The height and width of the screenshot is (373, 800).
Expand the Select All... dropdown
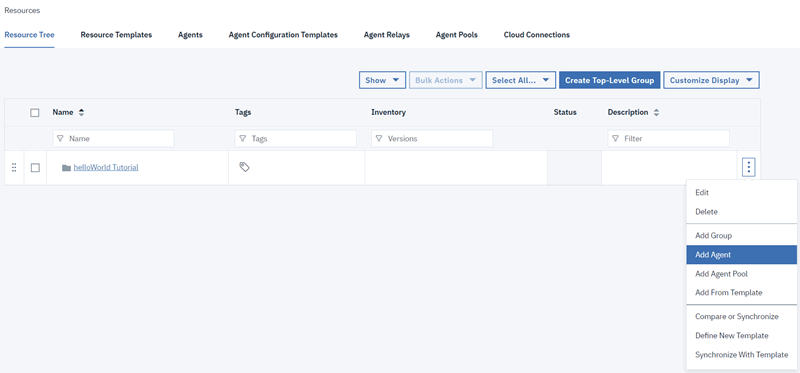(x=520, y=80)
